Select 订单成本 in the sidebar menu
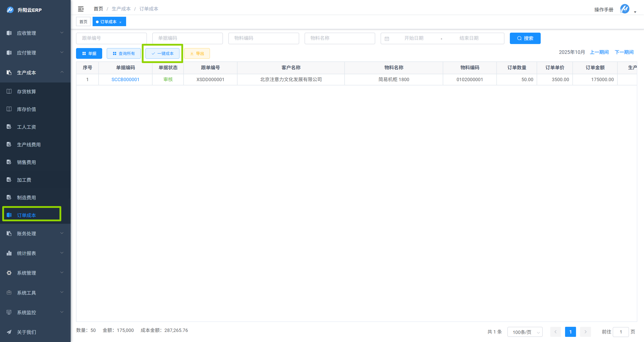The image size is (644, 342). coord(27,215)
